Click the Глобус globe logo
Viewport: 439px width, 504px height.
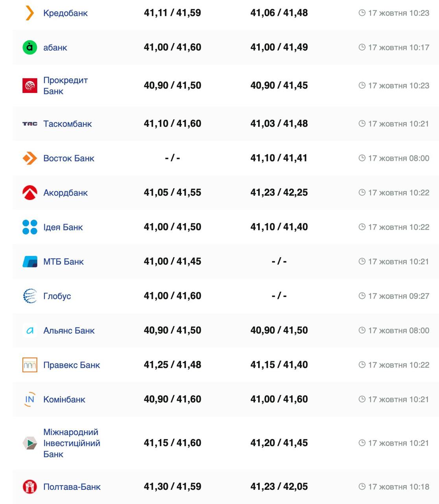30,296
